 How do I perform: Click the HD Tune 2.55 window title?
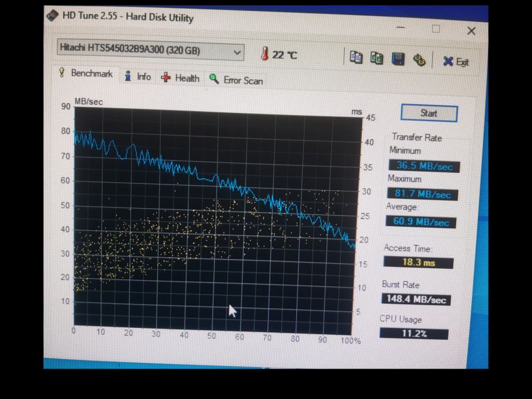pyautogui.click(x=128, y=17)
